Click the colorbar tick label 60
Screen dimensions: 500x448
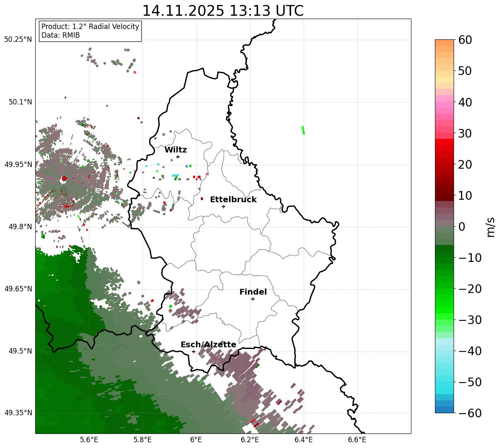point(465,40)
